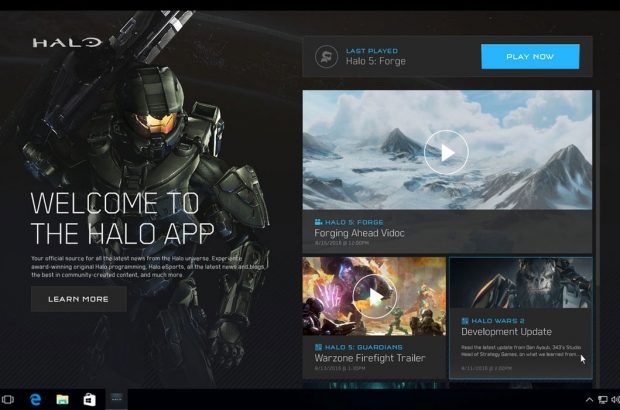Open File Explorer from the taskbar
The image size is (620, 410).
62,400
